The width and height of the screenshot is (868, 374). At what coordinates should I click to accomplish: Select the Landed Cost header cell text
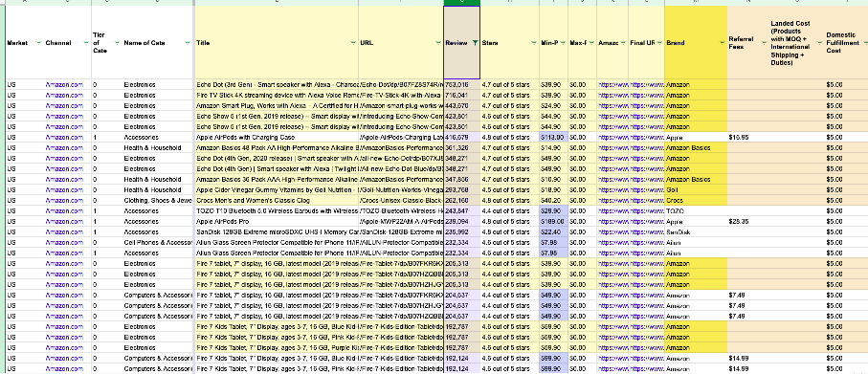(790, 43)
